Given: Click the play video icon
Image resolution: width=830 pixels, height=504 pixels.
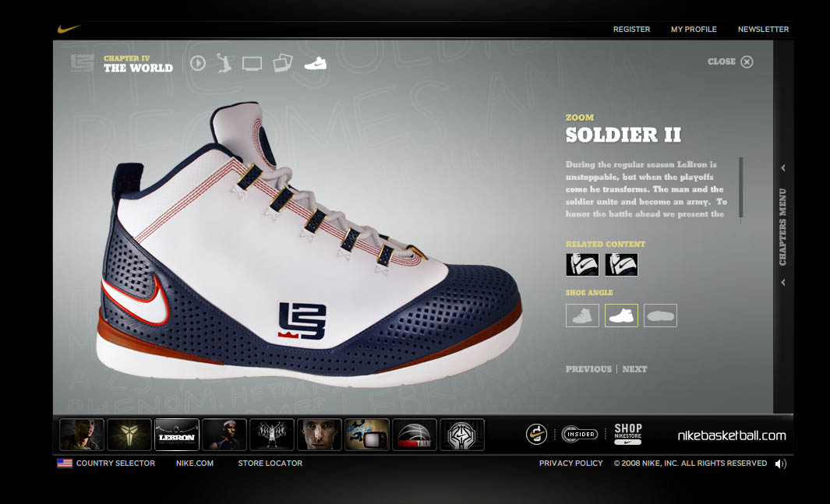Looking at the screenshot, I should (198, 63).
